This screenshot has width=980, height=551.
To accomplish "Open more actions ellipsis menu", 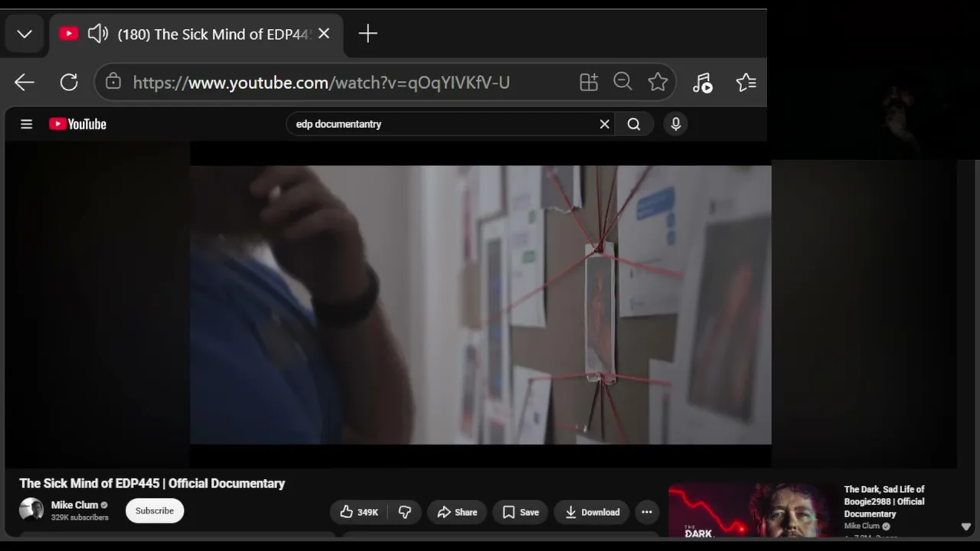I will [647, 512].
